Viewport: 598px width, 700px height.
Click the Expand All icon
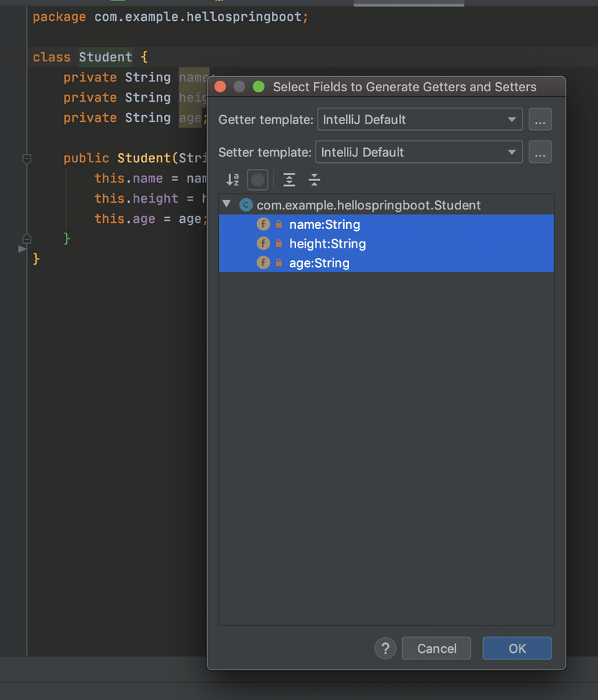pyautogui.click(x=289, y=179)
